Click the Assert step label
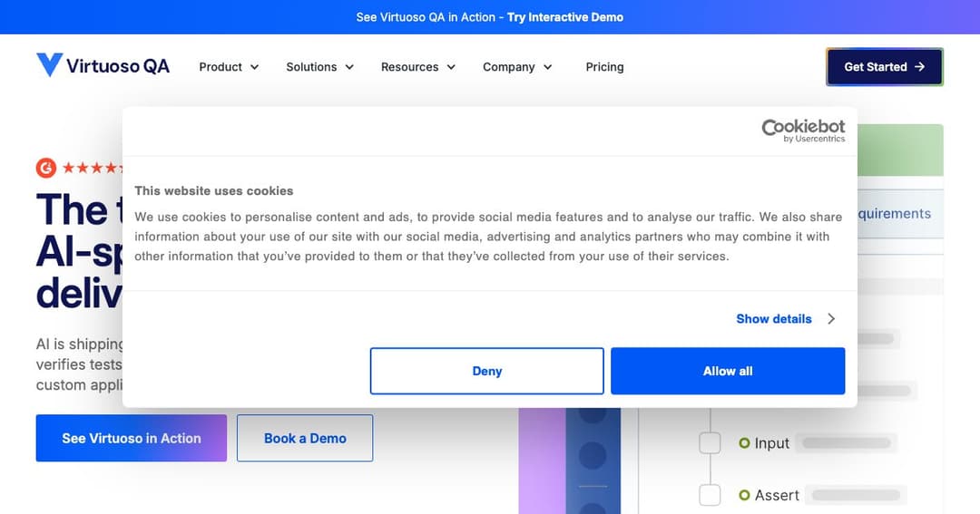 (x=777, y=495)
